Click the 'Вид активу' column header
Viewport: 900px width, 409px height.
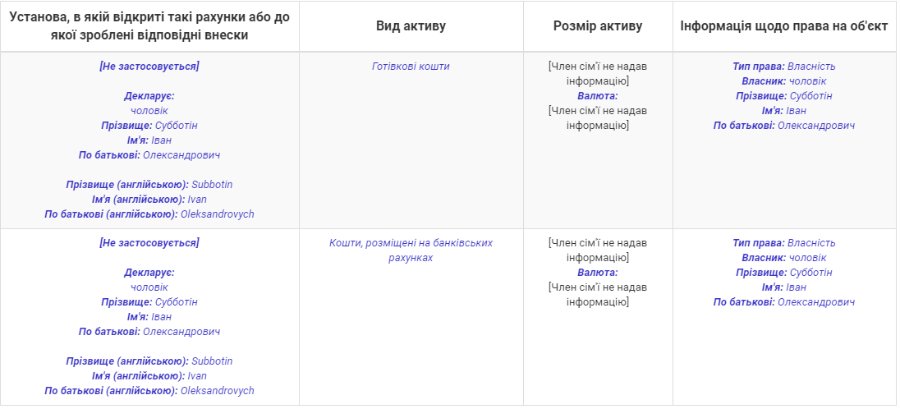click(x=410, y=25)
